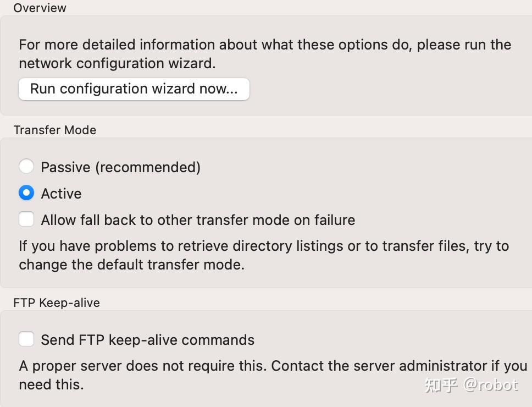This screenshot has width=532, height=407.
Task: Enable fall back to other transfer mode
Action: 26,219
